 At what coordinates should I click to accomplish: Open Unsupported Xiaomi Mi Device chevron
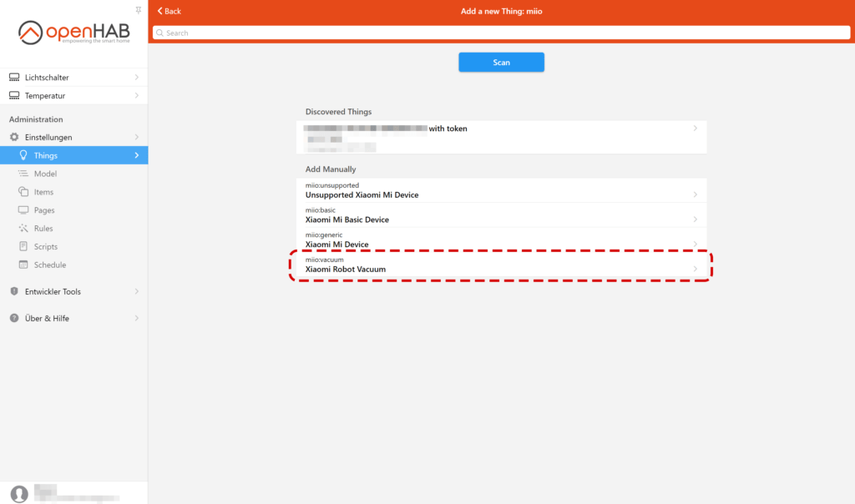(696, 194)
